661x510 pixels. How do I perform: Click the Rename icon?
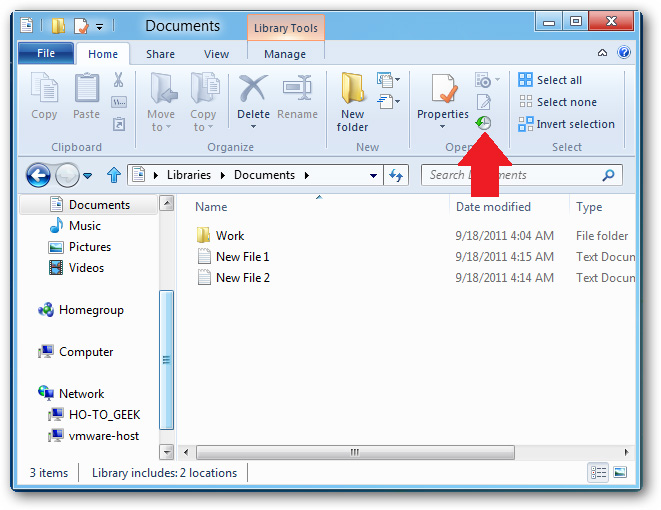tap(297, 87)
